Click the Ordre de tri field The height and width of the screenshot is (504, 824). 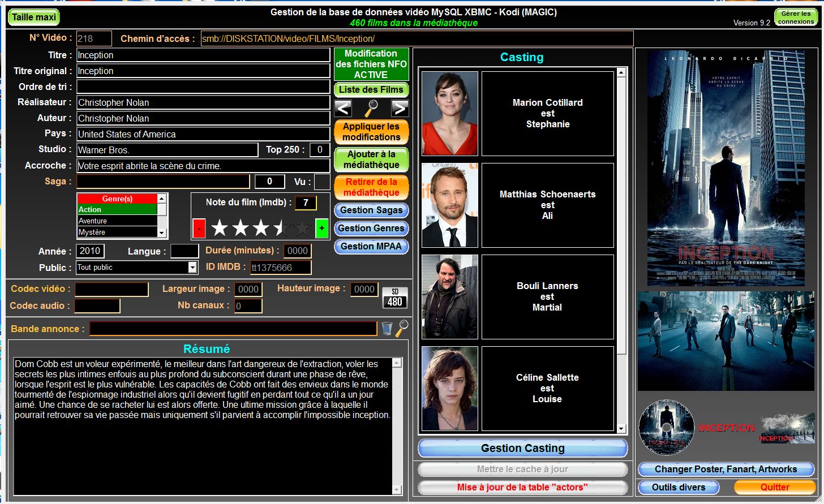(x=203, y=87)
